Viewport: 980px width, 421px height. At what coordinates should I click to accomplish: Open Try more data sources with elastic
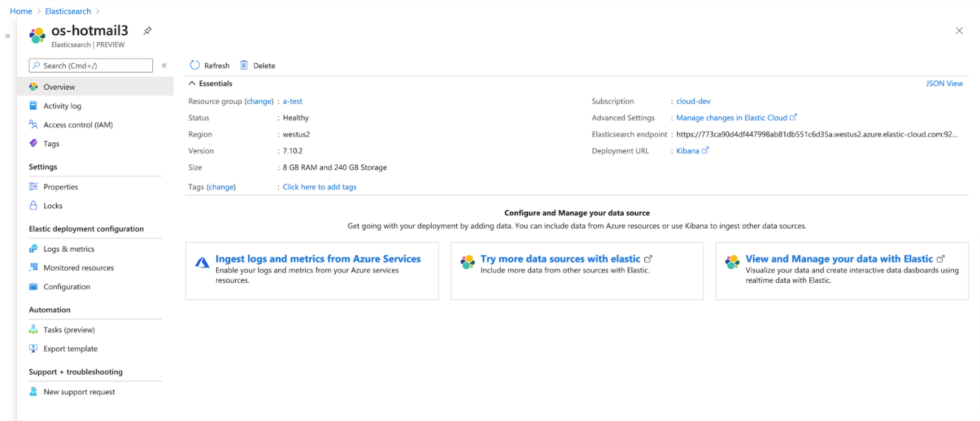tap(560, 259)
